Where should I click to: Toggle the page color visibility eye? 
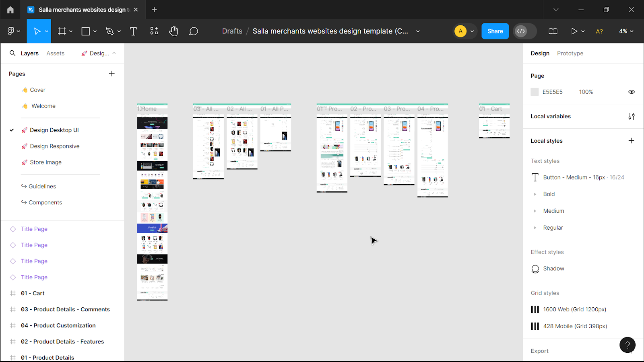pos(631,92)
